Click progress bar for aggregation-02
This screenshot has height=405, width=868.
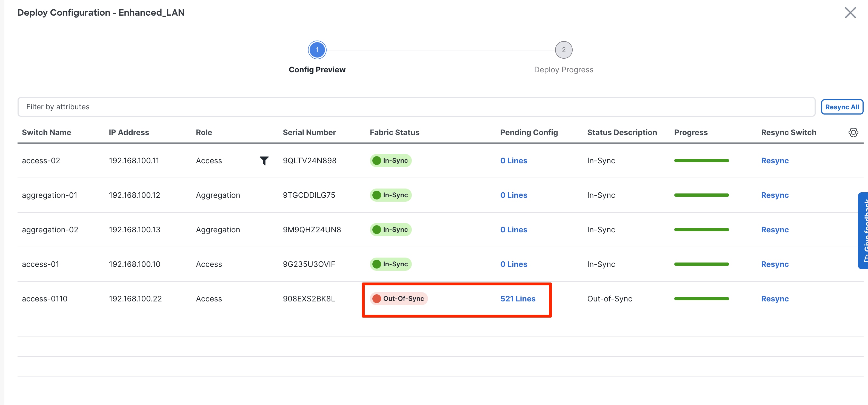701,230
